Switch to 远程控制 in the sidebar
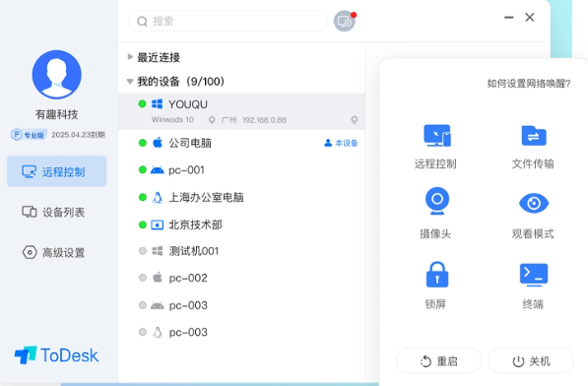Viewport: 588px width, 386px height. coord(56,171)
